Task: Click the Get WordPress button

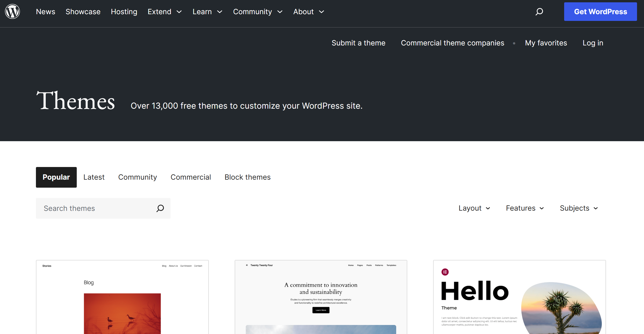Action: pos(600,12)
